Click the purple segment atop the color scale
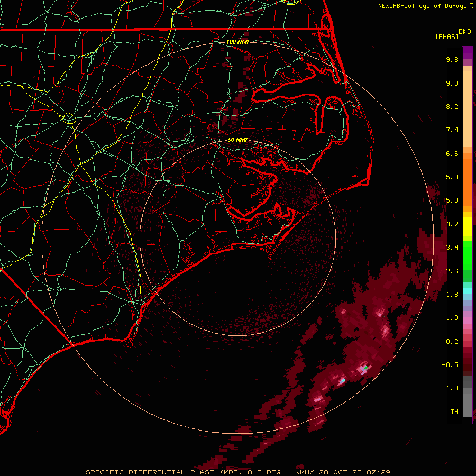 tap(467, 53)
